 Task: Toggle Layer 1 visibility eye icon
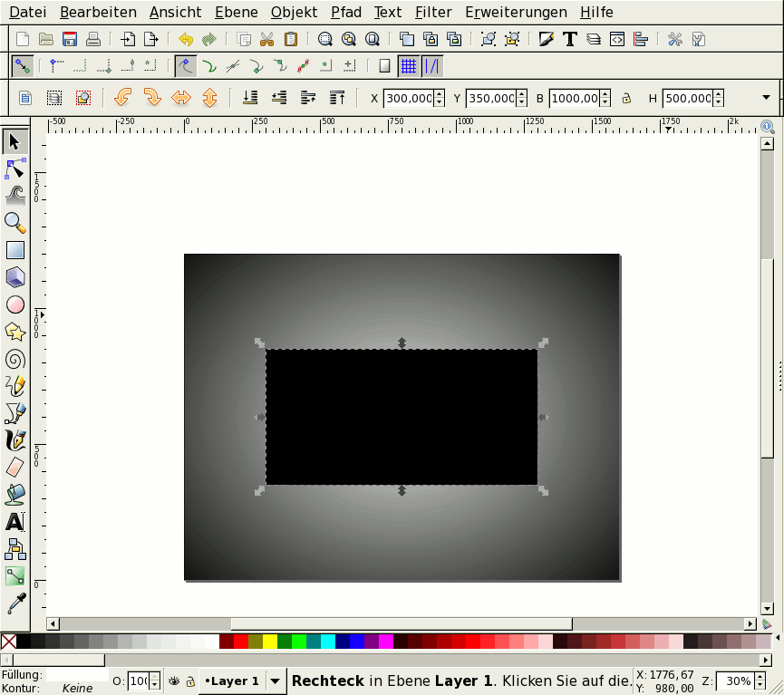click(174, 681)
